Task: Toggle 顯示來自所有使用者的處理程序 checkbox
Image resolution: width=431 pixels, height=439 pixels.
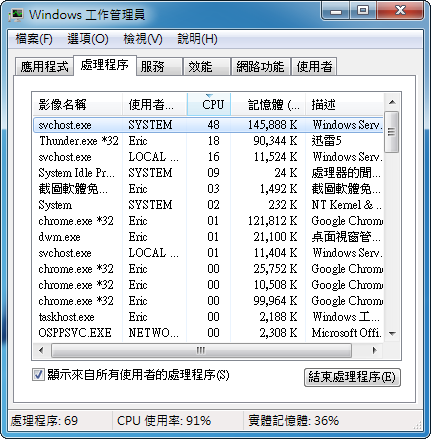Action: (38, 375)
